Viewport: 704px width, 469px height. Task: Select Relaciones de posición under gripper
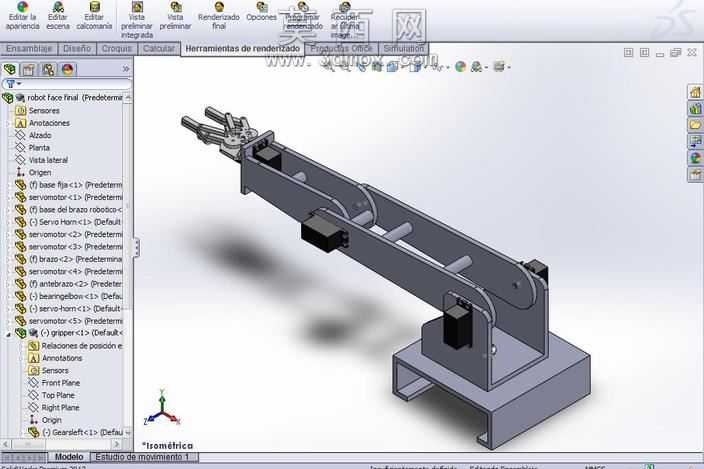[75, 346]
